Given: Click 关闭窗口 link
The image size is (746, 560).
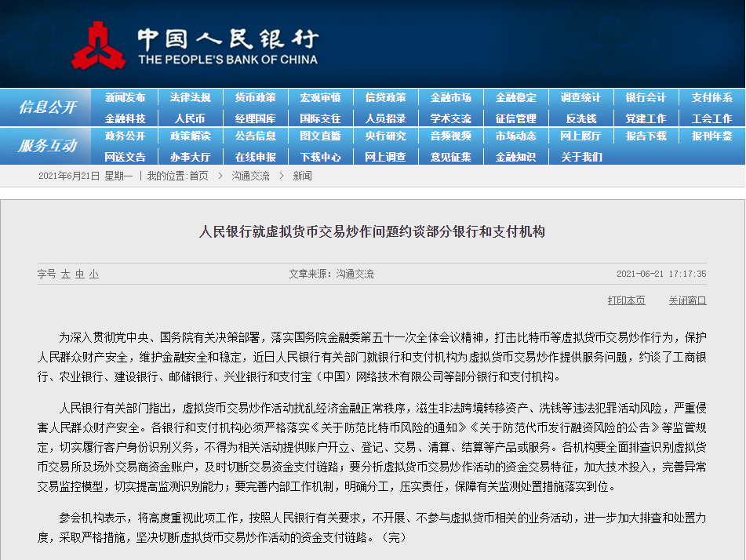Looking at the screenshot, I should pyautogui.click(x=687, y=300).
